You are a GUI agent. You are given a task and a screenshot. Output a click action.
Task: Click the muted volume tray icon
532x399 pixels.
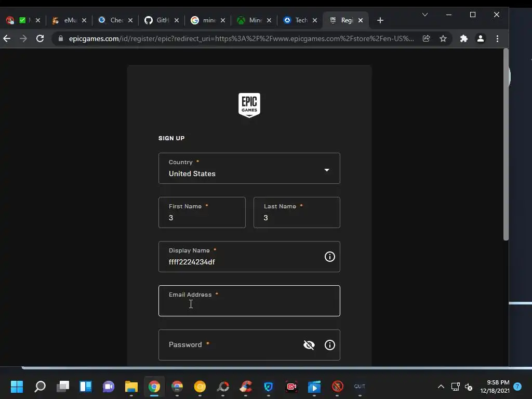469,387
